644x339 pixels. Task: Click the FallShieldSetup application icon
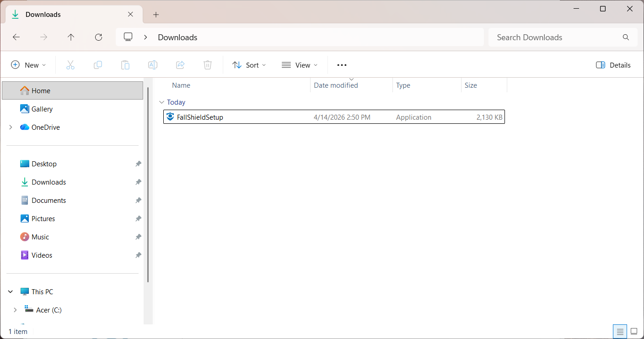[x=171, y=117]
